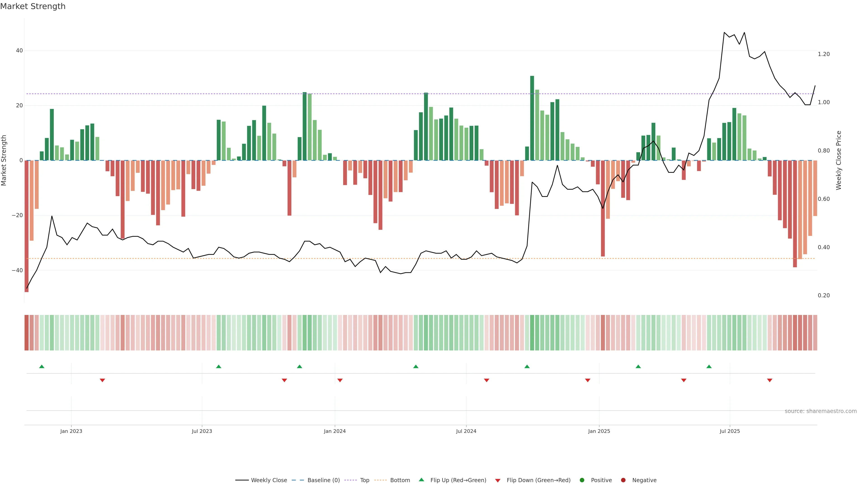Click the darkest red heatmap cell at far left
Viewport: 868px width, 488px height.
(27, 333)
